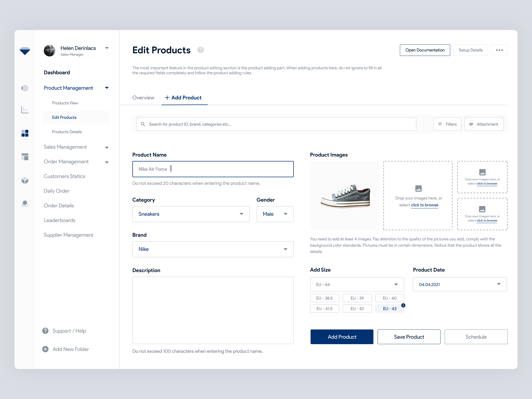Image resolution: width=532 pixels, height=399 pixels.
Task: Click the image icon in large drop zone
Action: (x=419, y=188)
